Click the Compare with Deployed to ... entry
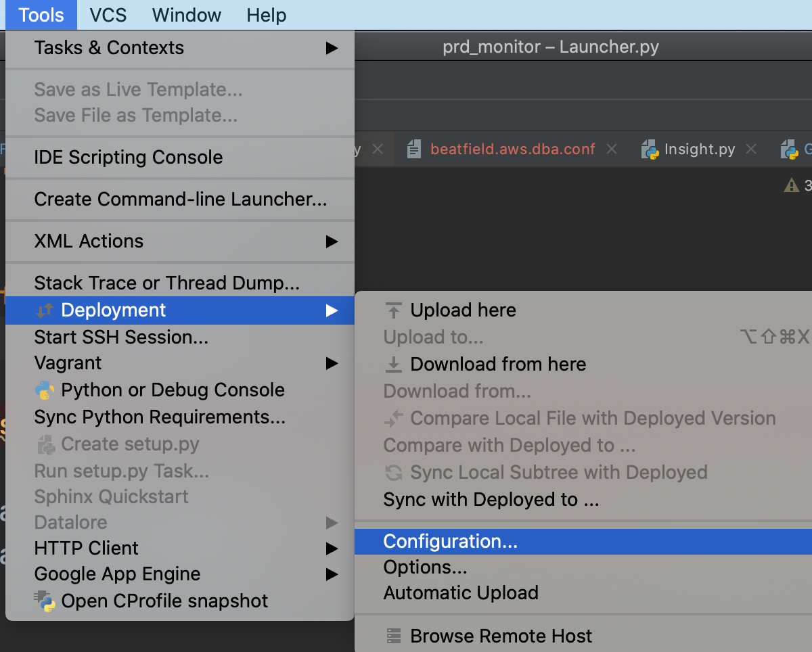Image resolution: width=812 pixels, height=652 pixels. tap(583, 446)
